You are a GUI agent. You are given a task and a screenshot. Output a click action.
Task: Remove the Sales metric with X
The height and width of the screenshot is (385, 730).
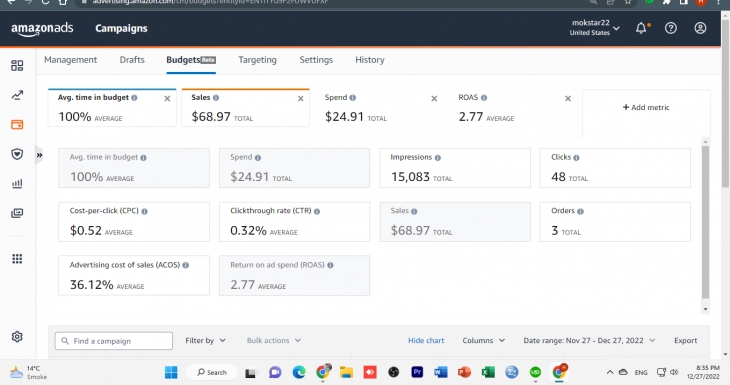click(301, 99)
